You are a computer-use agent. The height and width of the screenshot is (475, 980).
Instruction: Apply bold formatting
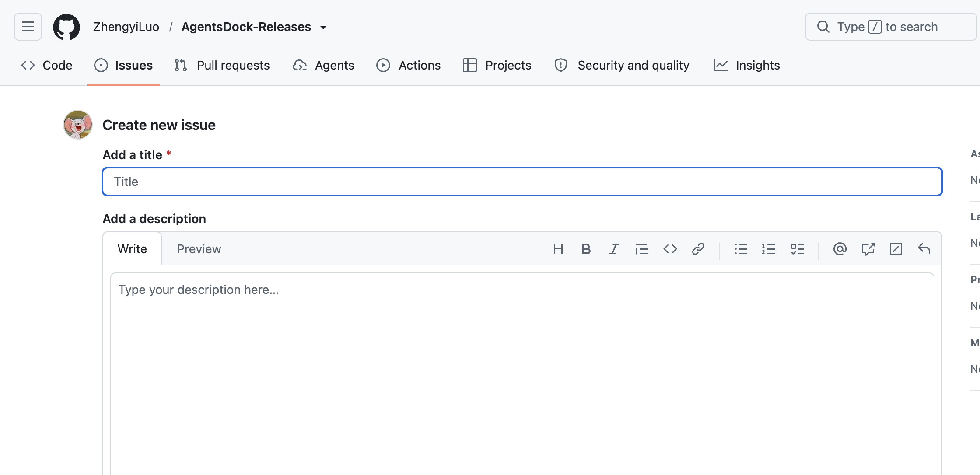point(586,249)
